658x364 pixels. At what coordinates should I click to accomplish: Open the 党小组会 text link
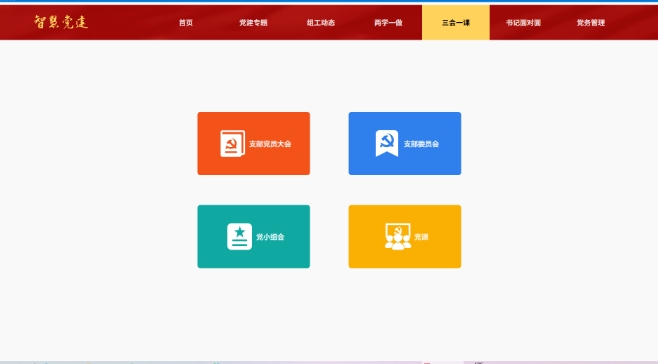coord(270,237)
